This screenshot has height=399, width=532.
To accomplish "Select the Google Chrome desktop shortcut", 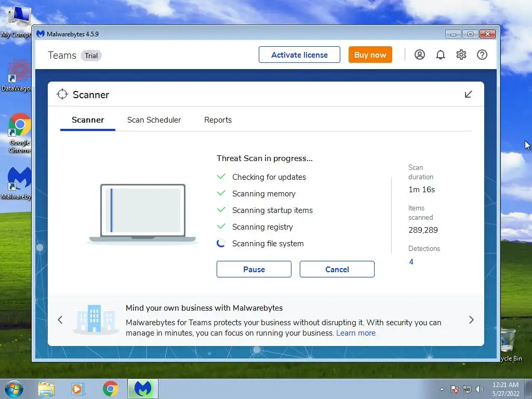I will click(20, 133).
